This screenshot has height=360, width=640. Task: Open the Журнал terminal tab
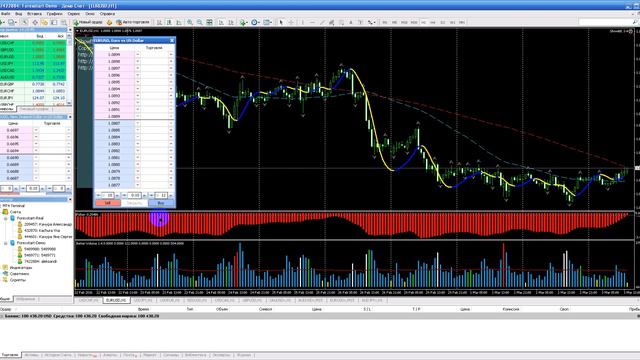(244, 355)
